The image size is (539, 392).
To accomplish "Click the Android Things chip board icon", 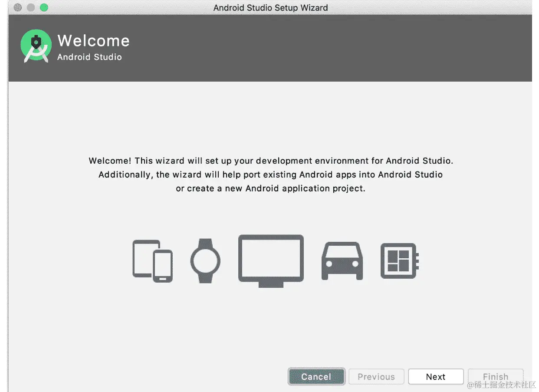I will click(x=400, y=261).
